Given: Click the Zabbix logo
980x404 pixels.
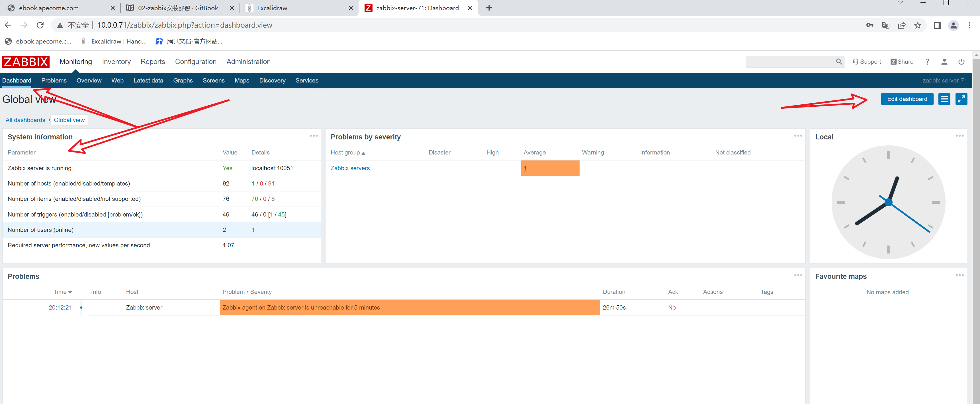Looking at the screenshot, I should [26, 61].
